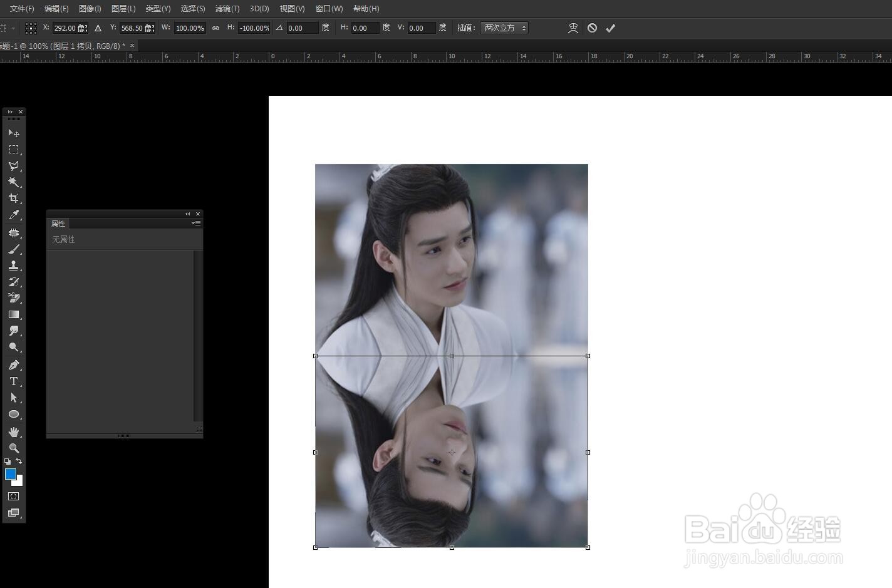Commit the transform with the checkmark

pos(610,28)
